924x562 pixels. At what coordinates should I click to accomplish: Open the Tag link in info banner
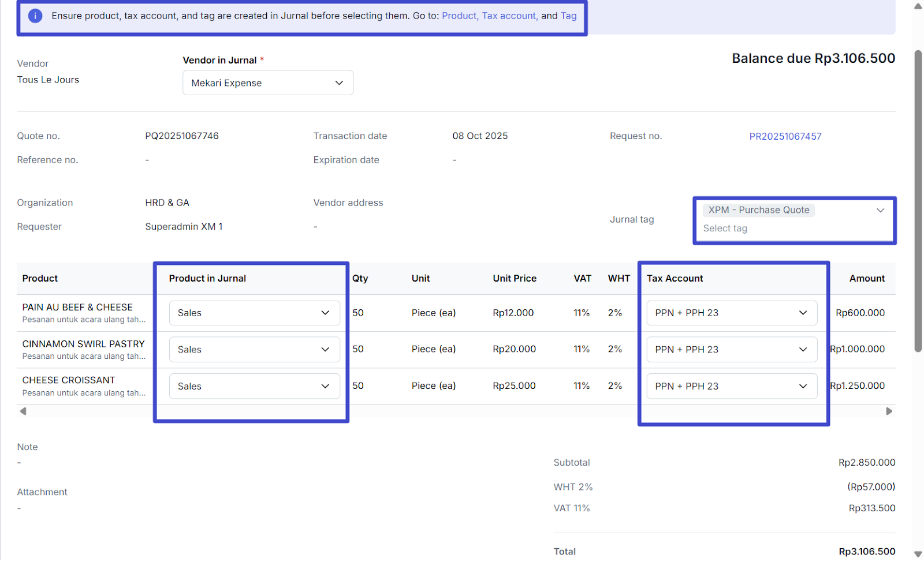click(568, 16)
